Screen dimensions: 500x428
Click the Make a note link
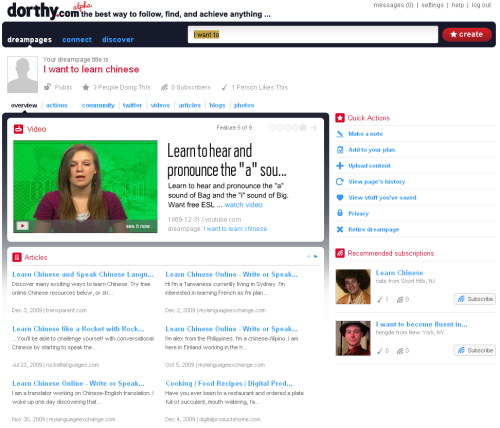tap(365, 134)
